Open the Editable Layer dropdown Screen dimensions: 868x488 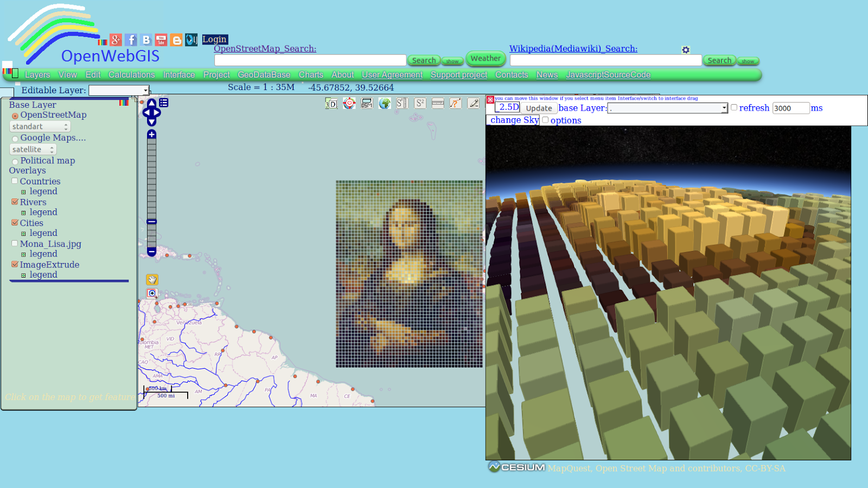coord(119,91)
